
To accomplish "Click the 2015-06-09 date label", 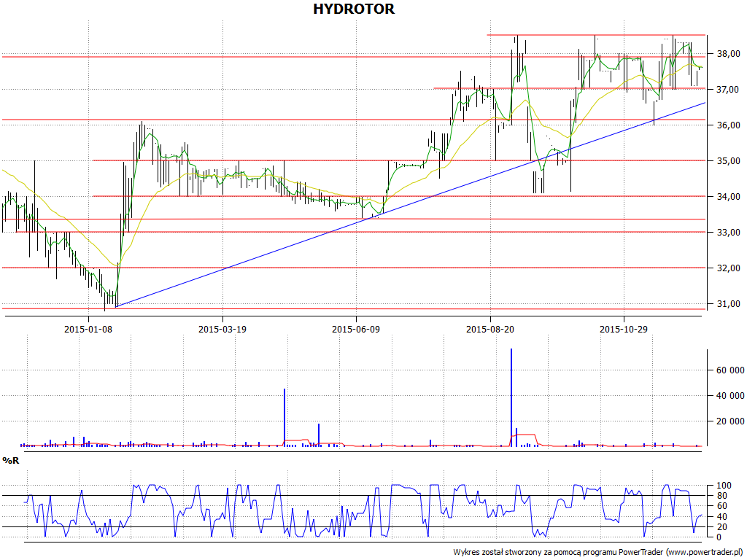I will pyautogui.click(x=356, y=329).
